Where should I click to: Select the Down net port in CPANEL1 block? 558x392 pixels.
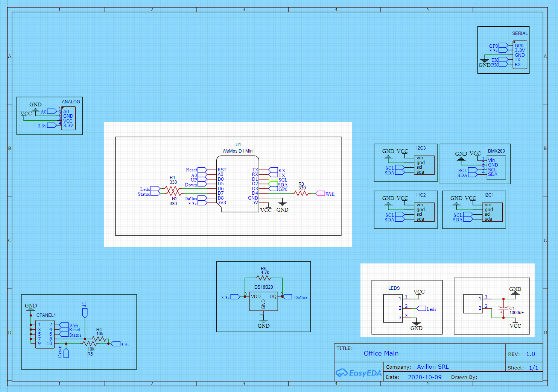click(66, 353)
